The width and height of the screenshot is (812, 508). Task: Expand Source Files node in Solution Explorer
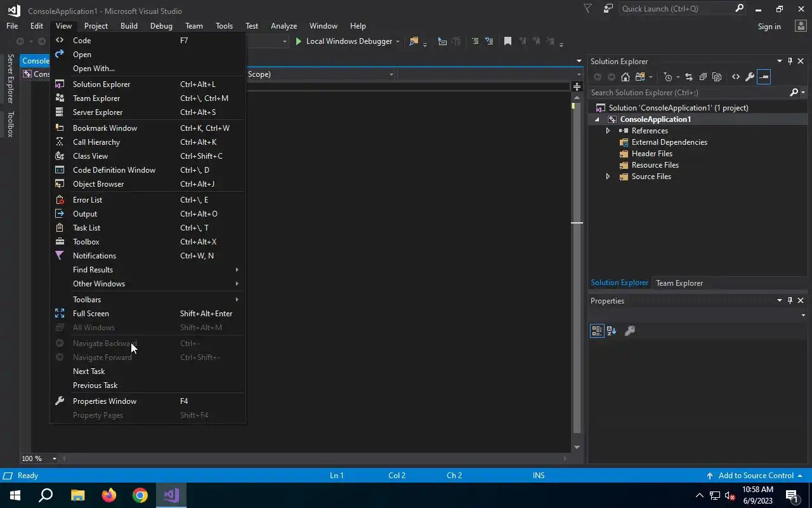point(608,177)
